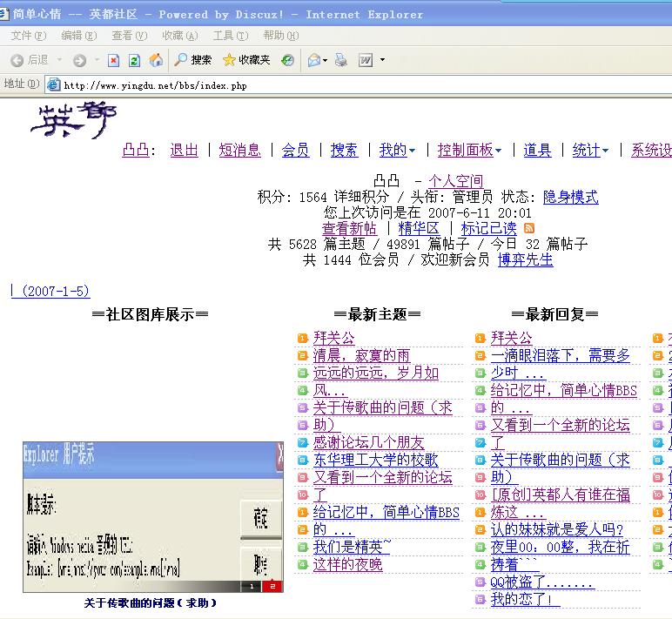Click the Print icon in toolbar
Screen dimensions: 672x619
pyautogui.click(x=341, y=60)
